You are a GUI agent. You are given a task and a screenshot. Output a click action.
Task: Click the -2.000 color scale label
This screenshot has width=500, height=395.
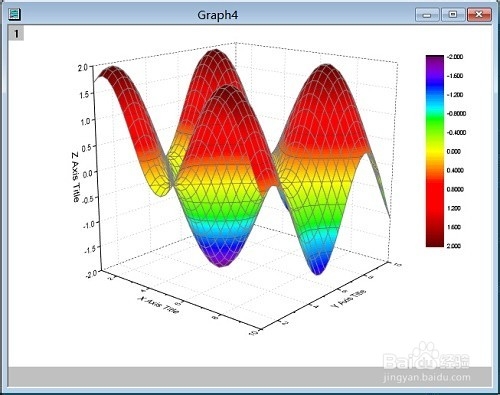(454, 57)
